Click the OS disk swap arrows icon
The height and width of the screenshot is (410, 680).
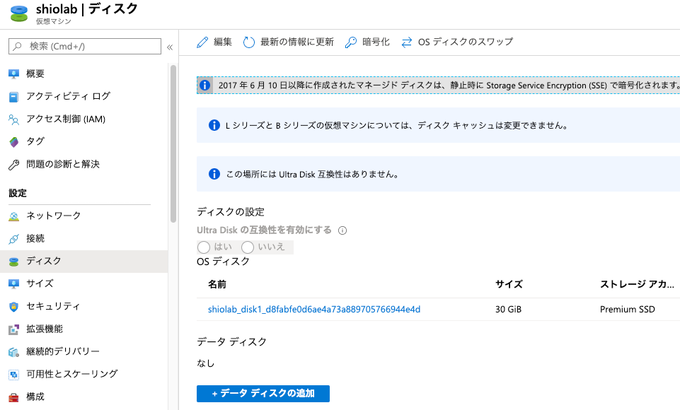tap(406, 42)
